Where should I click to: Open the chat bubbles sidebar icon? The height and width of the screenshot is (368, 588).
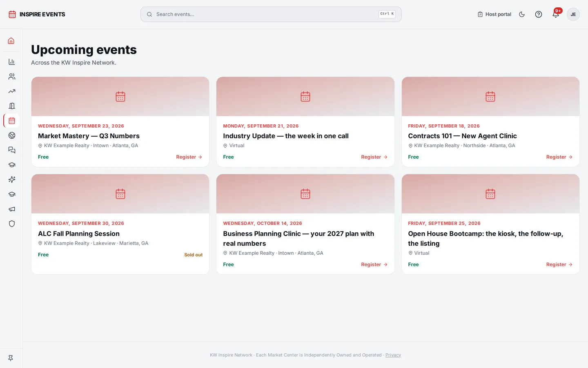pyautogui.click(x=12, y=150)
